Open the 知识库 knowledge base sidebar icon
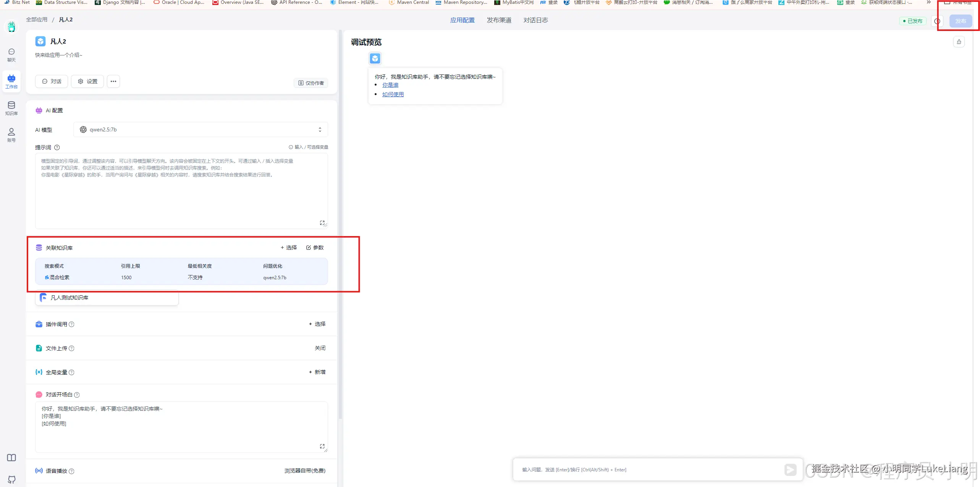Image resolution: width=980 pixels, height=487 pixels. tap(11, 108)
